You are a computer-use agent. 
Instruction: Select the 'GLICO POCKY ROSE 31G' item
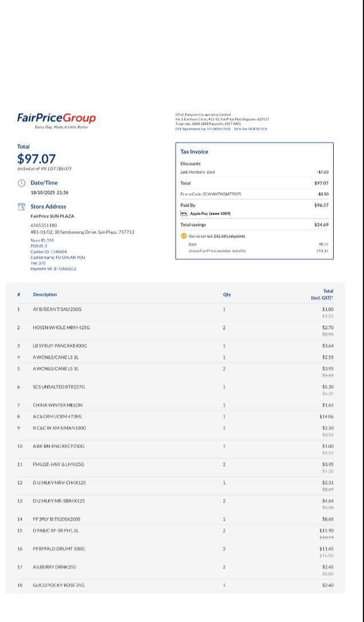click(59, 585)
